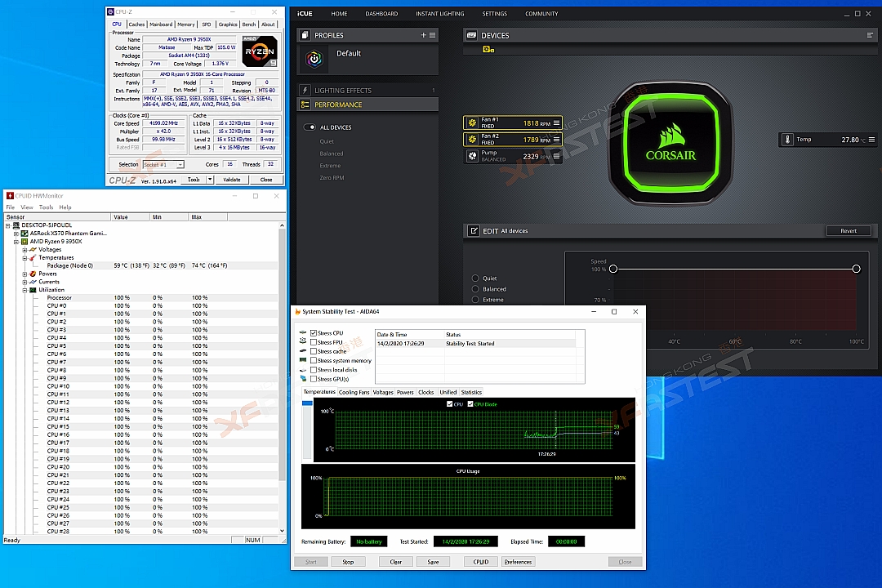882x588 pixels.
Task: Open the Socket #1 selection dropdown in CPU-Z
Action: [x=180, y=165]
